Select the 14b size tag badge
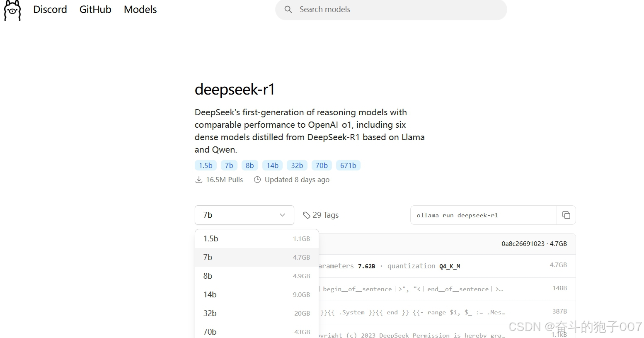Image resolution: width=644 pixels, height=338 pixels. click(272, 165)
